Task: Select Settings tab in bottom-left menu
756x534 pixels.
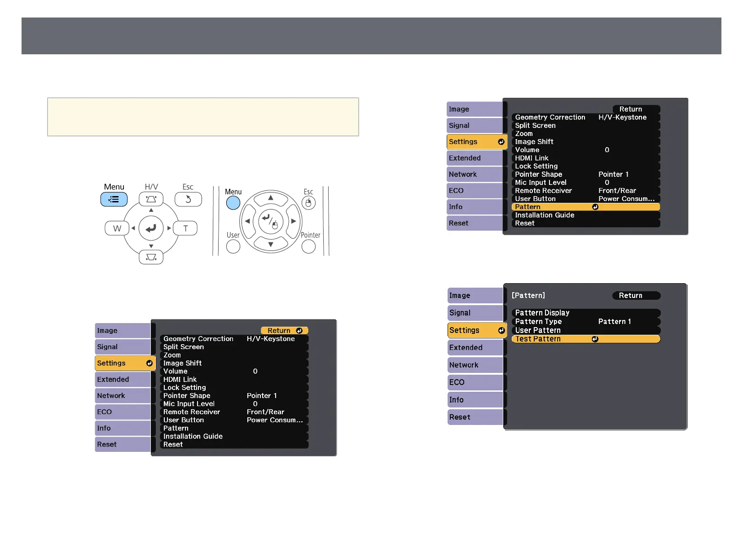Action: coord(125,363)
